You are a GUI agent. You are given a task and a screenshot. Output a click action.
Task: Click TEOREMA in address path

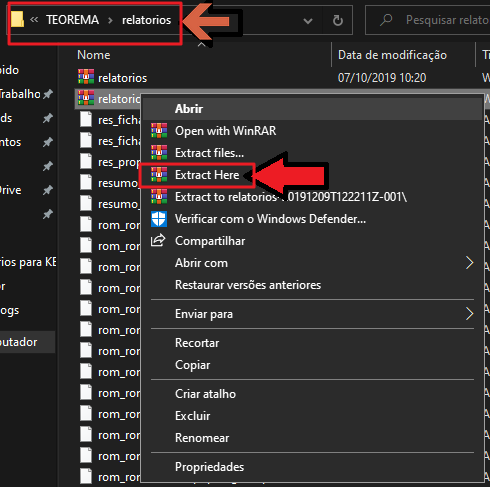(72, 20)
